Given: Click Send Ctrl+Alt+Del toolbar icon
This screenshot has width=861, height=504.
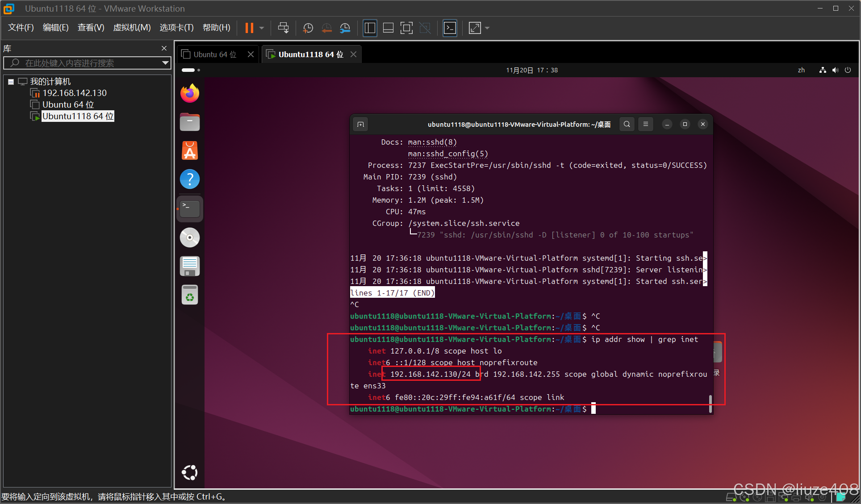Looking at the screenshot, I should (x=283, y=28).
